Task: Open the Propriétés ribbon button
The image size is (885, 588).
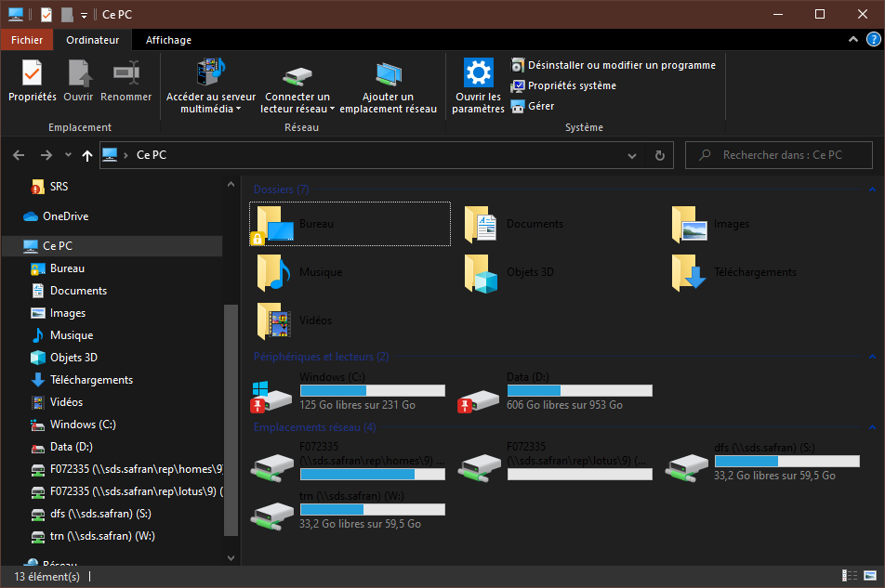Action: [33, 81]
